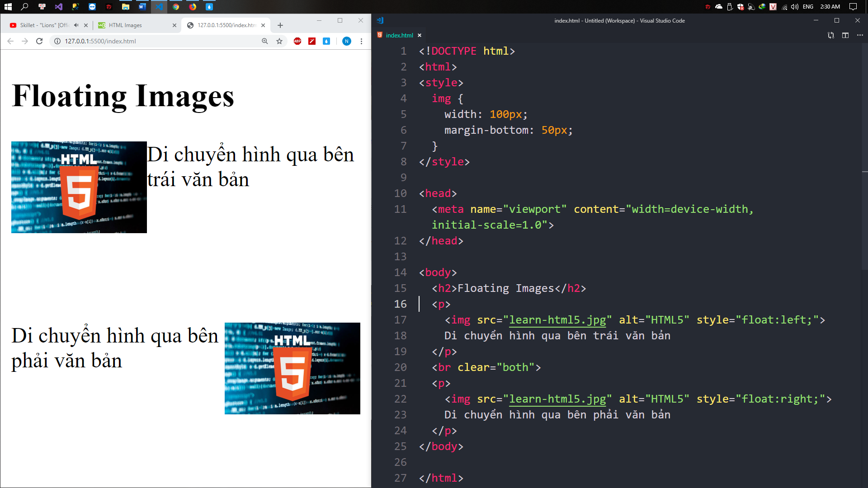Mute the Skillet tab audio icon
The image size is (868, 488).
point(76,25)
